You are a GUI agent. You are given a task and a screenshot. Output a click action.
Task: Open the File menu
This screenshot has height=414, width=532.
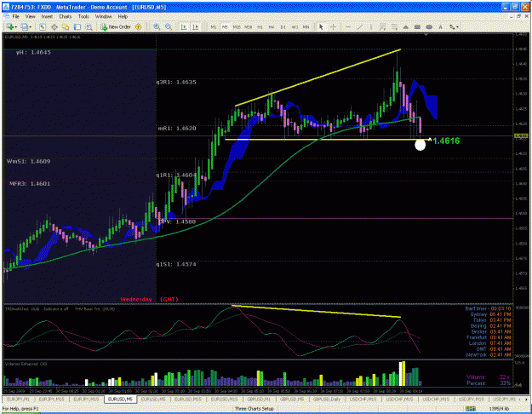(16, 16)
